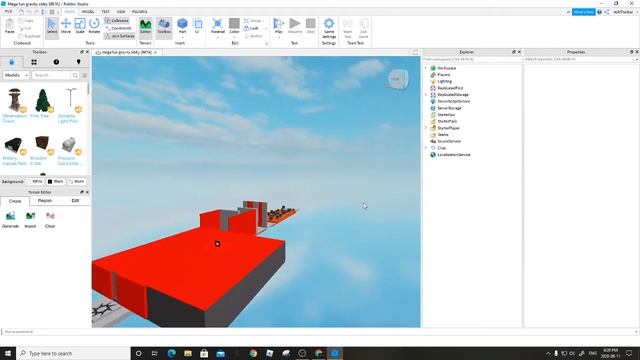Viewport: 640px width, 360px height.
Task: Click the Explorer filter workspace field
Action: coord(472,60)
